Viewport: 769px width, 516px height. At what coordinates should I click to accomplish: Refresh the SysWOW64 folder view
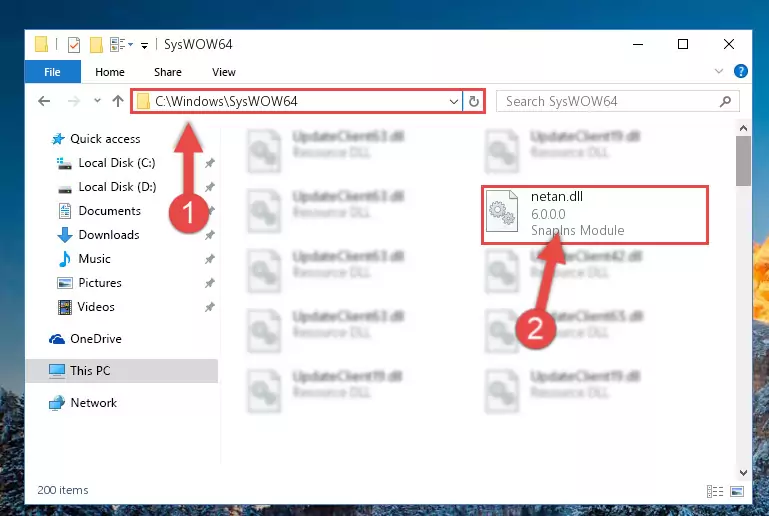click(x=474, y=102)
